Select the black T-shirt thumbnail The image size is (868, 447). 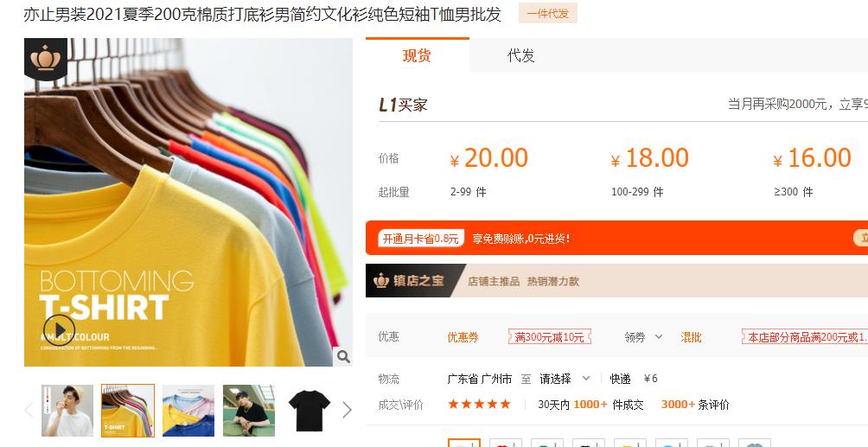click(310, 411)
